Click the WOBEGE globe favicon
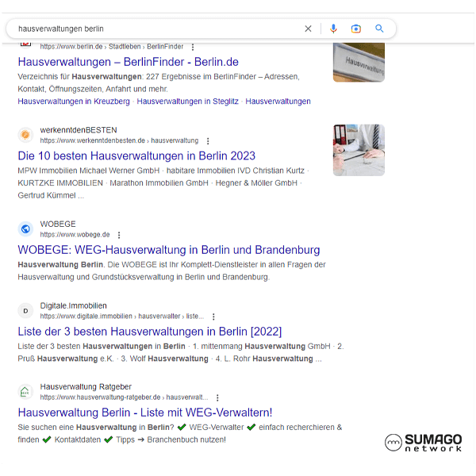The image size is (476, 476). pyautogui.click(x=25, y=229)
